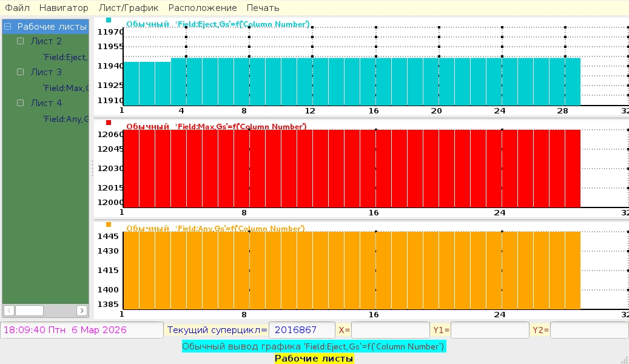Click the left scroll arrow in the tree panel
Screen dimensions: 629x364
[x=9, y=311]
